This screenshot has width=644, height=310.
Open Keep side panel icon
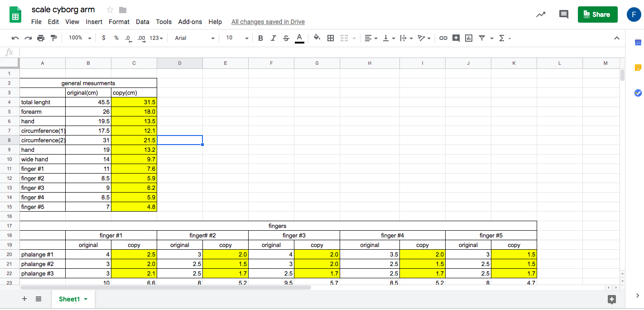(x=638, y=68)
